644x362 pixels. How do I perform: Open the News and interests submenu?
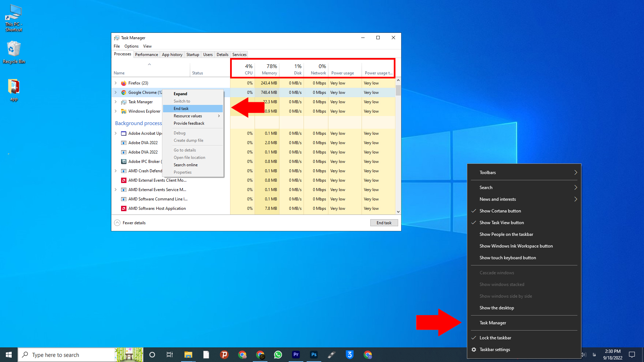pyautogui.click(x=524, y=199)
